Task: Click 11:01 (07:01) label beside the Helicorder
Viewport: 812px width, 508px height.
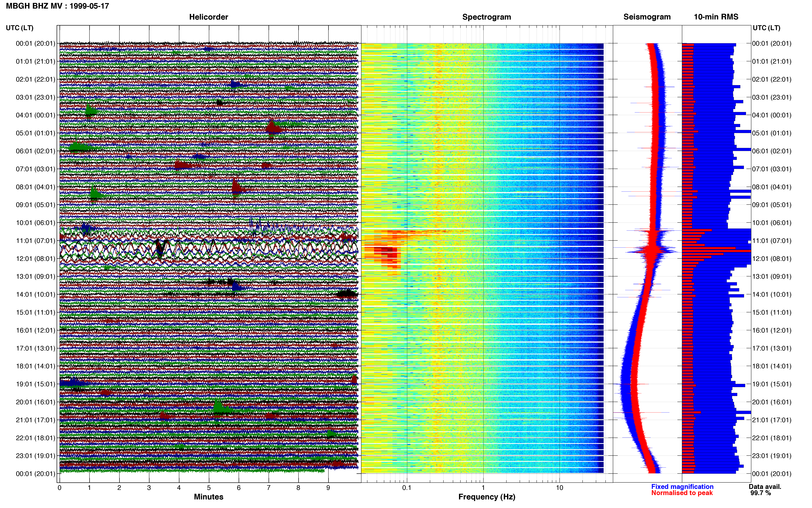Action: (36, 240)
